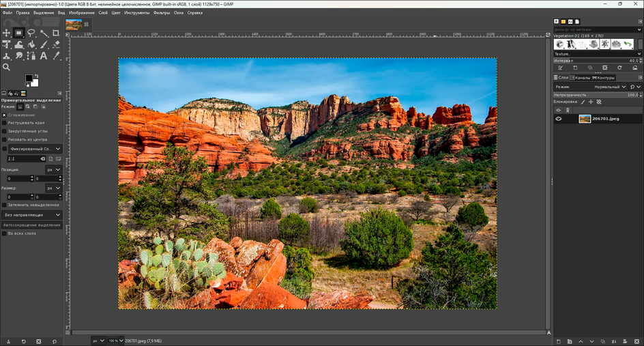The image size is (644, 346).
Task: Hide the 206701.jpeg layer with eye icon
Action: point(558,119)
